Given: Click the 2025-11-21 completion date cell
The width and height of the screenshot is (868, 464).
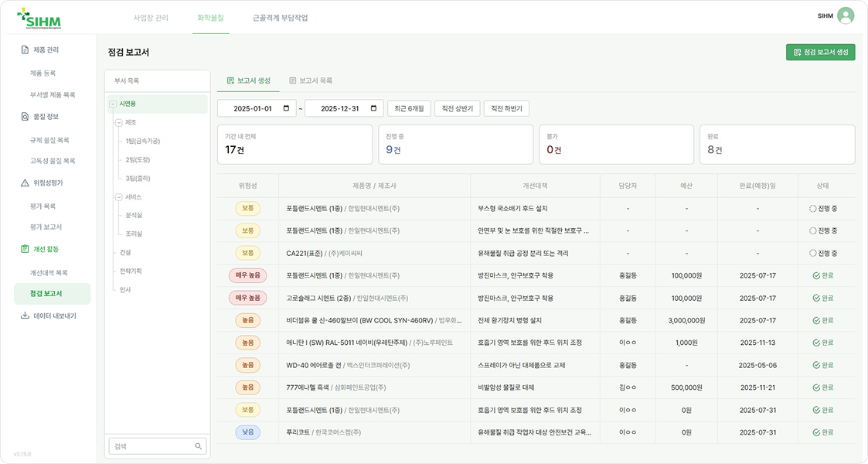Looking at the screenshot, I should pyautogui.click(x=757, y=387).
